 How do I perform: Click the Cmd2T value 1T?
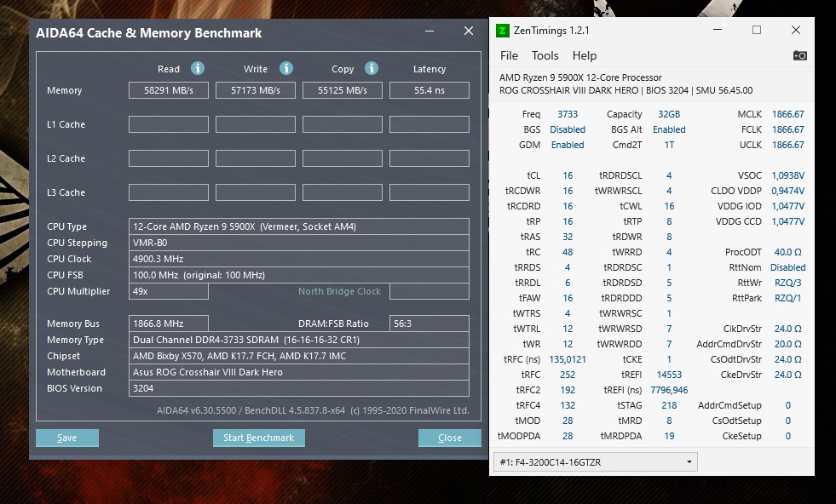point(669,145)
